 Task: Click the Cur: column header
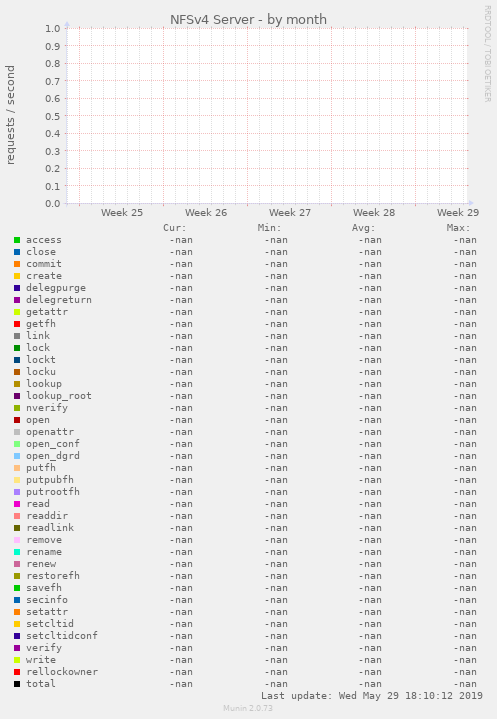click(x=175, y=228)
